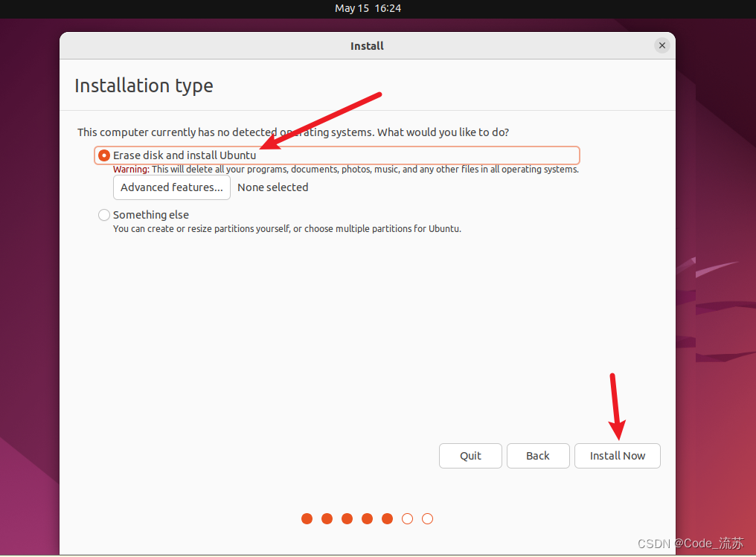756x557 pixels.
Task: Click the 'You can create or resize partitions' description
Action: [x=287, y=229]
